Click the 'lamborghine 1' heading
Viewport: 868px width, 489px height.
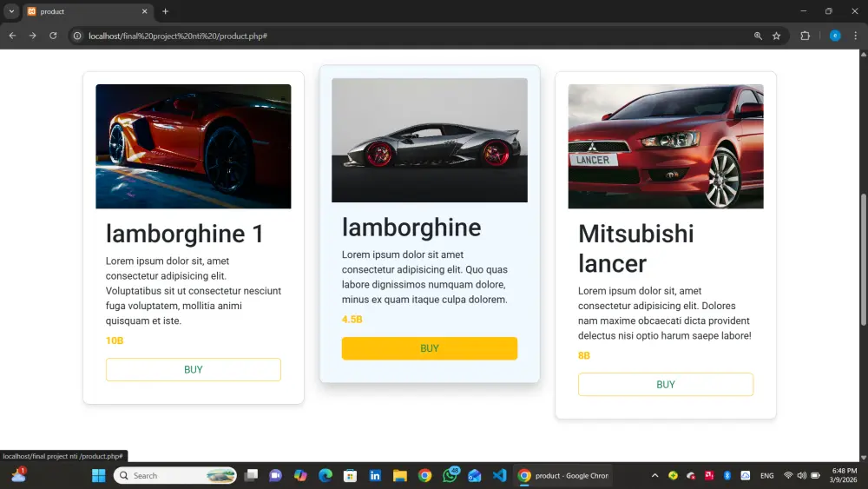pyautogui.click(x=185, y=234)
